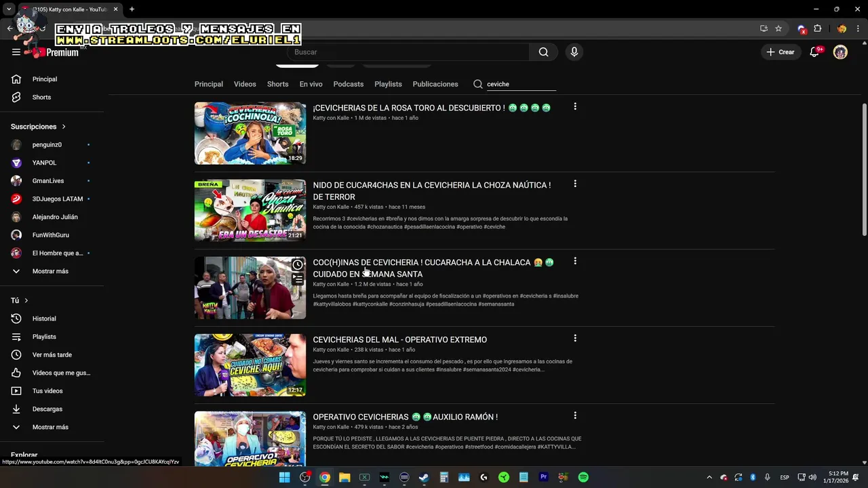Bookmark this page with star icon

778,28
